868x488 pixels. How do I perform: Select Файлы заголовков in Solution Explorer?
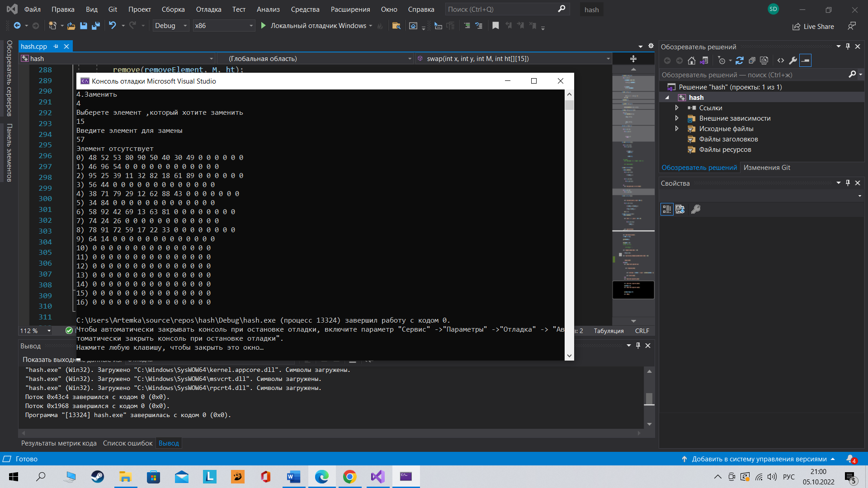pyautogui.click(x=728, y=139)
